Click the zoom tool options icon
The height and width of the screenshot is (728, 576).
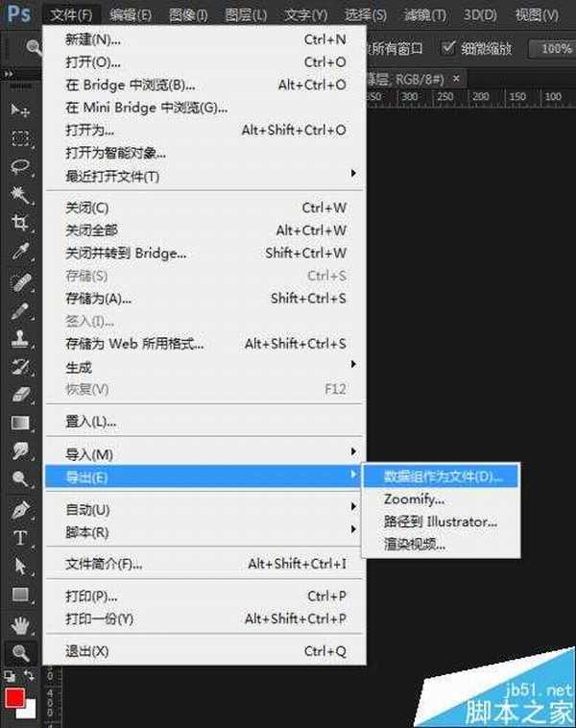[x=34, y=47]
